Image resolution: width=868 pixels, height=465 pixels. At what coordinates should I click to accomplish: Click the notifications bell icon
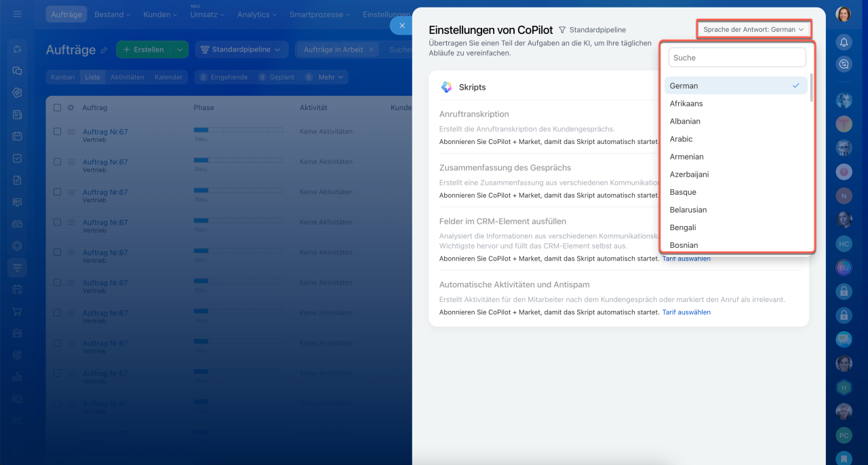point(844,42)
